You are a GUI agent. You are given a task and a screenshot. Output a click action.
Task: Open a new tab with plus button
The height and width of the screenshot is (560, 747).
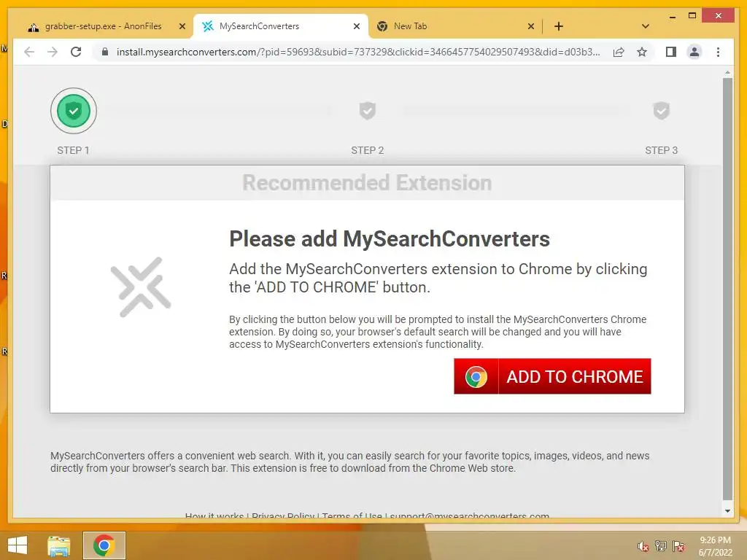coord(558,27)
